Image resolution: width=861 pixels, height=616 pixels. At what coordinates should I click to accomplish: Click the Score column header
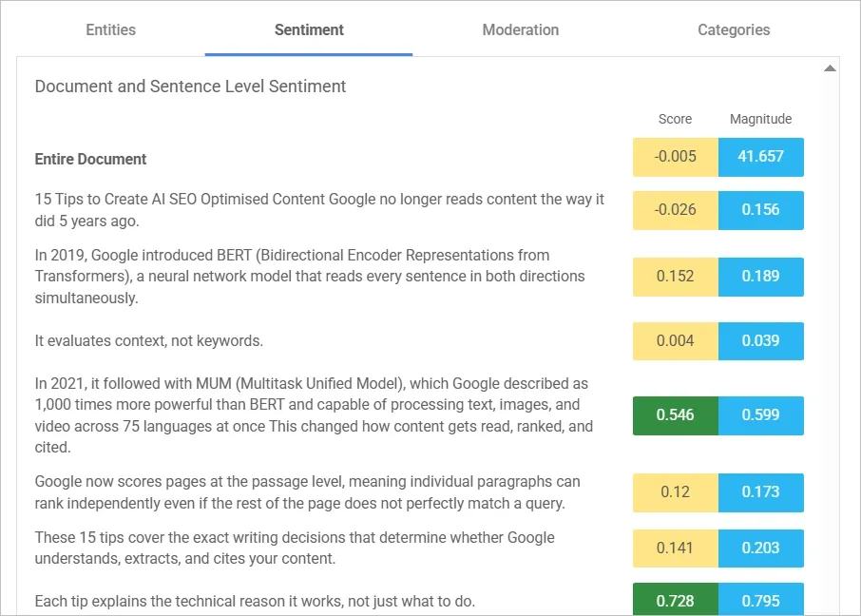675,119
